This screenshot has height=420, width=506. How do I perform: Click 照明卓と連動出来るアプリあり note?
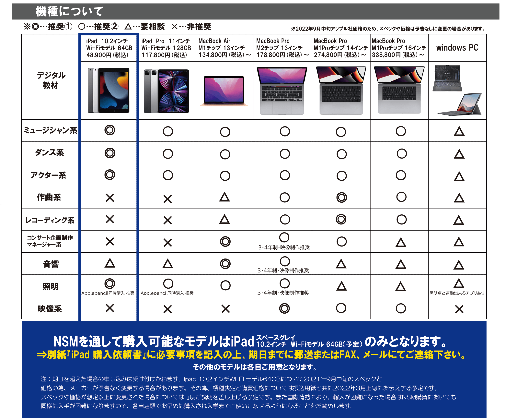[457, 293]
